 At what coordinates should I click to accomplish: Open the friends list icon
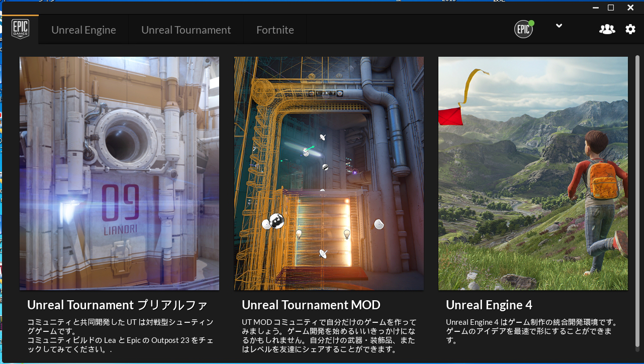[x=607, y=30]
